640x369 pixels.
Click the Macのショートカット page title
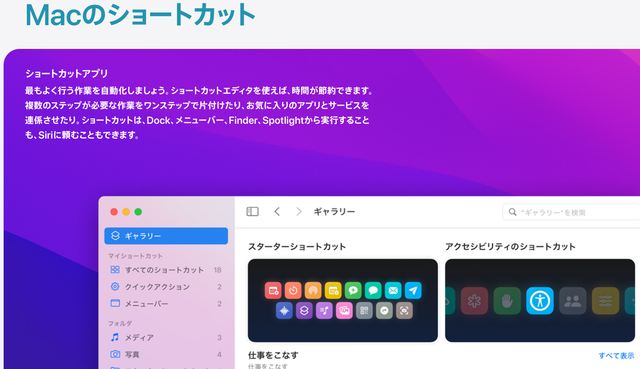tap(140, 15)
